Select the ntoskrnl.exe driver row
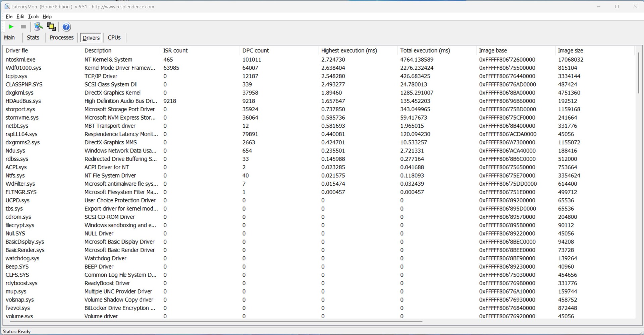The width and height of the screenshot is (644, 335). click(x=319, y=60)
